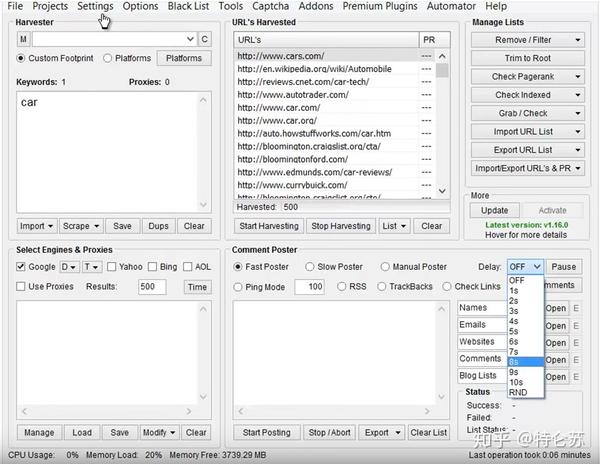Select Ping Mode radio button
Image resolution: width=600 pixels, height=464 pixels.
238,287
